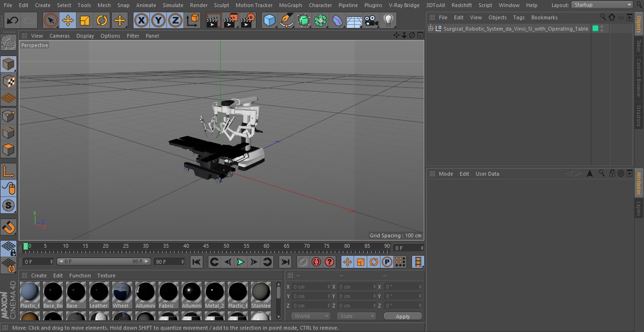Toggle the Viewport Solo S button
This screenshot has height=332, width=644.
tap(8, 205)
